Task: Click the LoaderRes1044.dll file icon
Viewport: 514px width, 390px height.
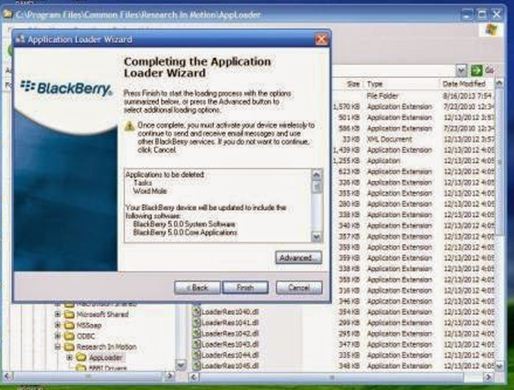Action: coord(196,355)
